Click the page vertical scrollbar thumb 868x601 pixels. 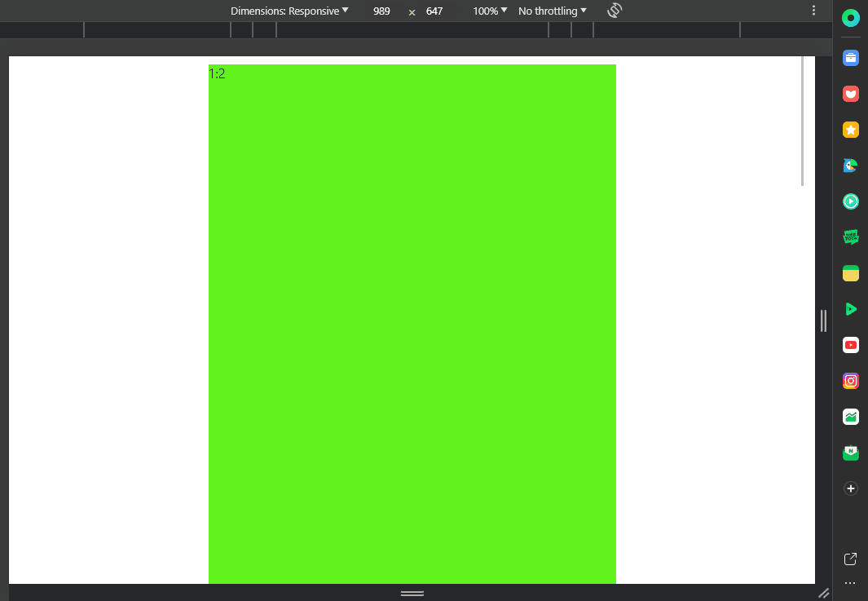[802, 122]
